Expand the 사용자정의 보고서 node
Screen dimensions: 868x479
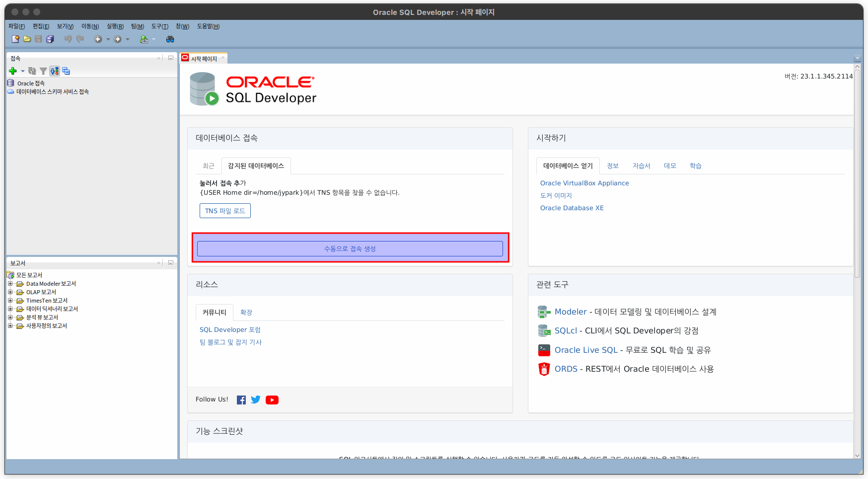(x=10, y=326)
